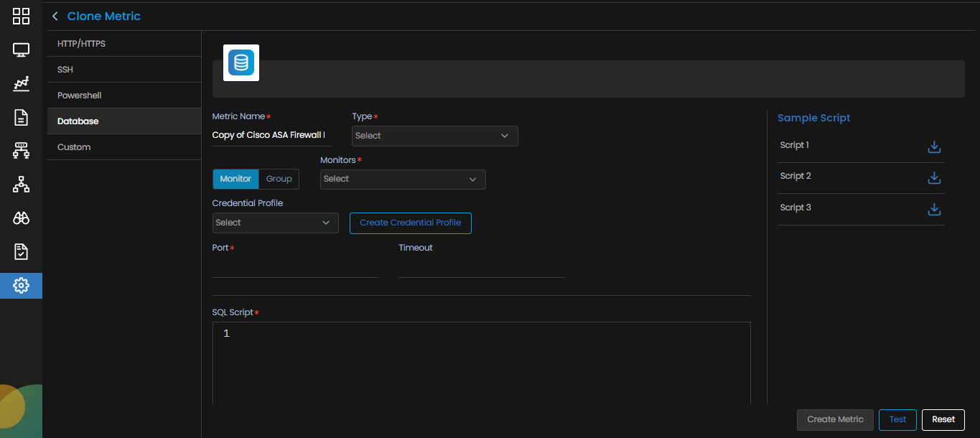The height and width of the screenshot is (438, 980).
Task: Click Create Credential Profile button
Action: pos(411,223)
